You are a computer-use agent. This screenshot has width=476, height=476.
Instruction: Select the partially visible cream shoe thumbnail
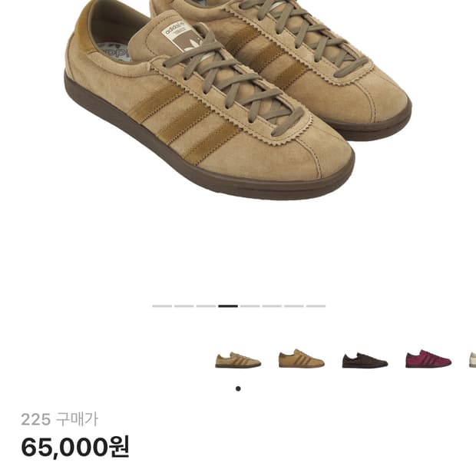click(472, 360)
